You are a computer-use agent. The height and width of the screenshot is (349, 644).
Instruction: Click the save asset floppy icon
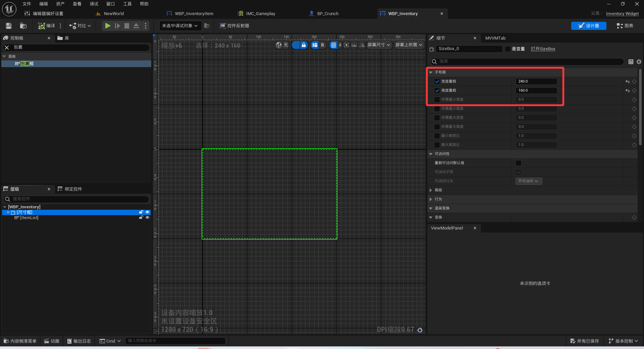tap(9, 26)
